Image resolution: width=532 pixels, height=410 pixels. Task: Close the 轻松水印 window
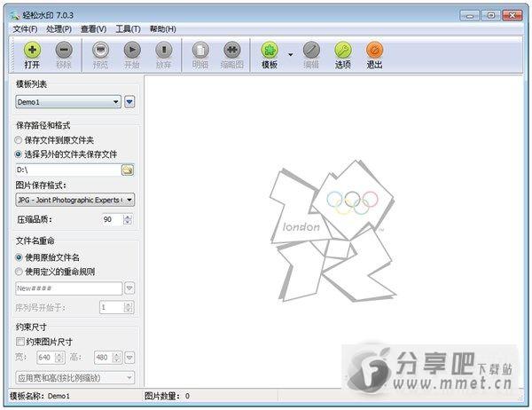click(512, 16)
